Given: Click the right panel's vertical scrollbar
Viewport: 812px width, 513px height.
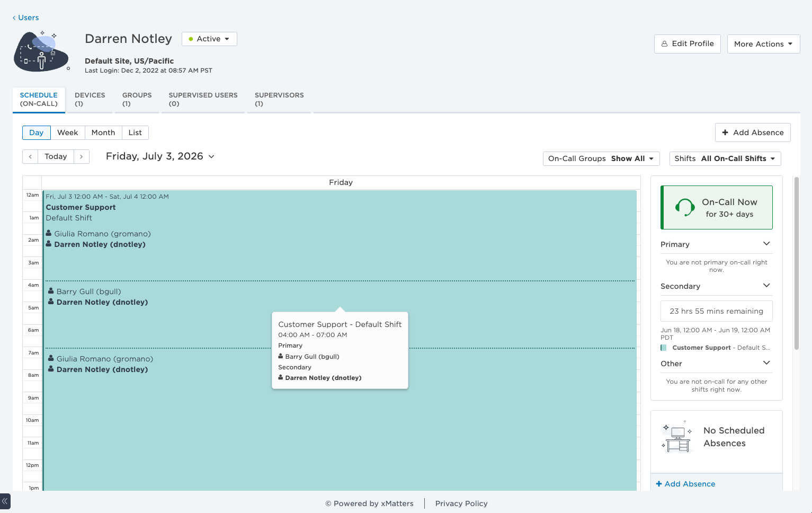Looking at the screenshot, I should click(x=796, y=263).
